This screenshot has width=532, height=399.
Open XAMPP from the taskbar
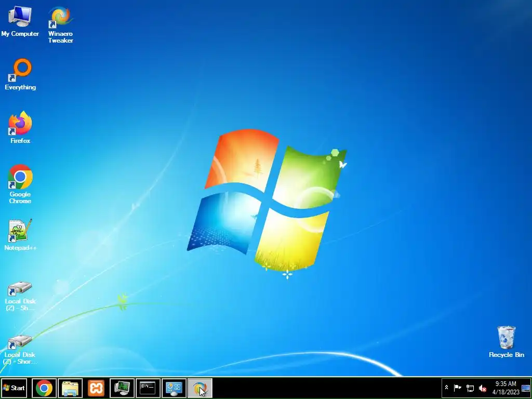click(x=96, y=388)
